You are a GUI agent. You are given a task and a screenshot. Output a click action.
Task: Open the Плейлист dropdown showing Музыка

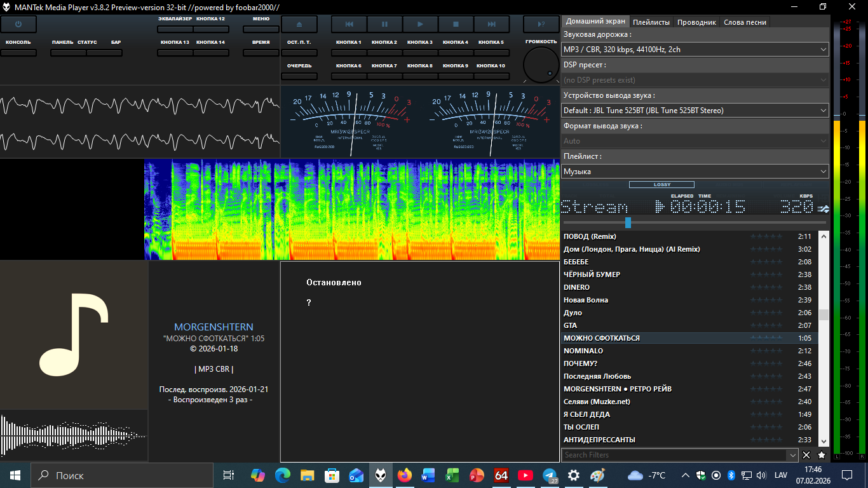[695, 171]
